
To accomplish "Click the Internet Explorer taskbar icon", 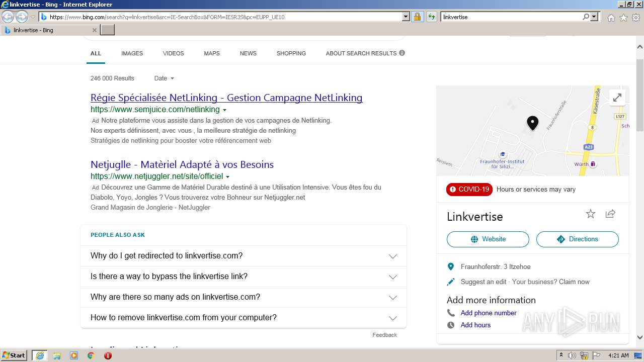I will click(x=40, y=355).
